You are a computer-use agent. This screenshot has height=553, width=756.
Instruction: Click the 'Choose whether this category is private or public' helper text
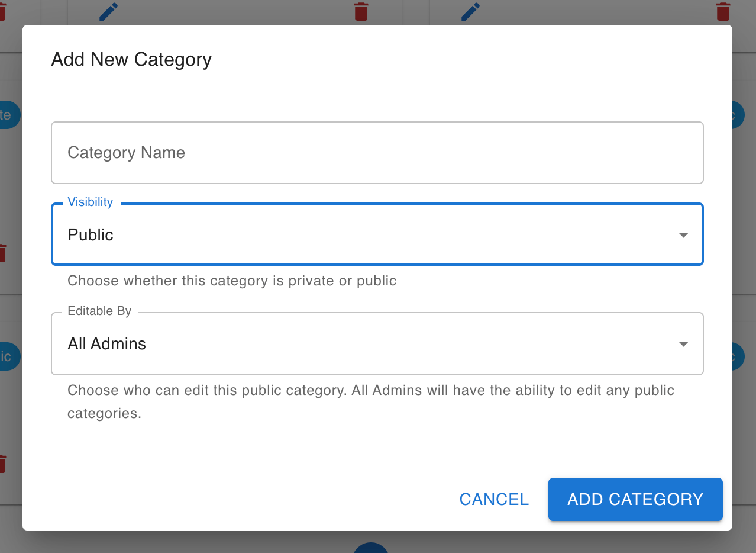pos(232,281)
